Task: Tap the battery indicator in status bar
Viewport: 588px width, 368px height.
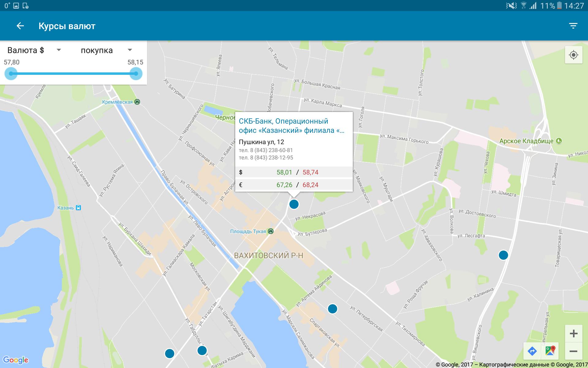Action: (x=560, y=6)
